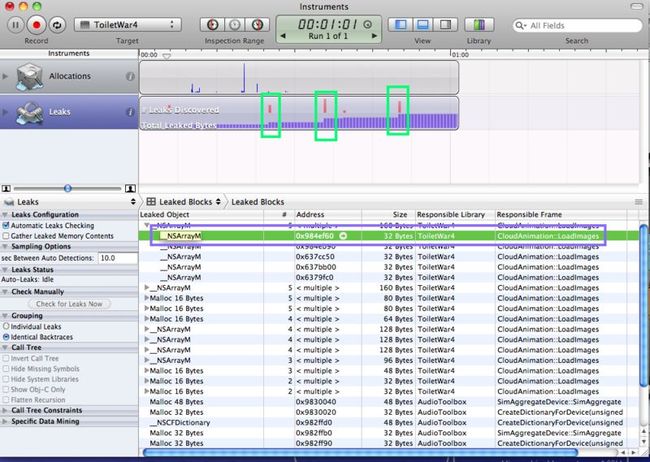Toggle Automatic Leaks Checking checkbox
This screenshot has height=462, width=650.
pyautogui.click(x=6, y=226)
